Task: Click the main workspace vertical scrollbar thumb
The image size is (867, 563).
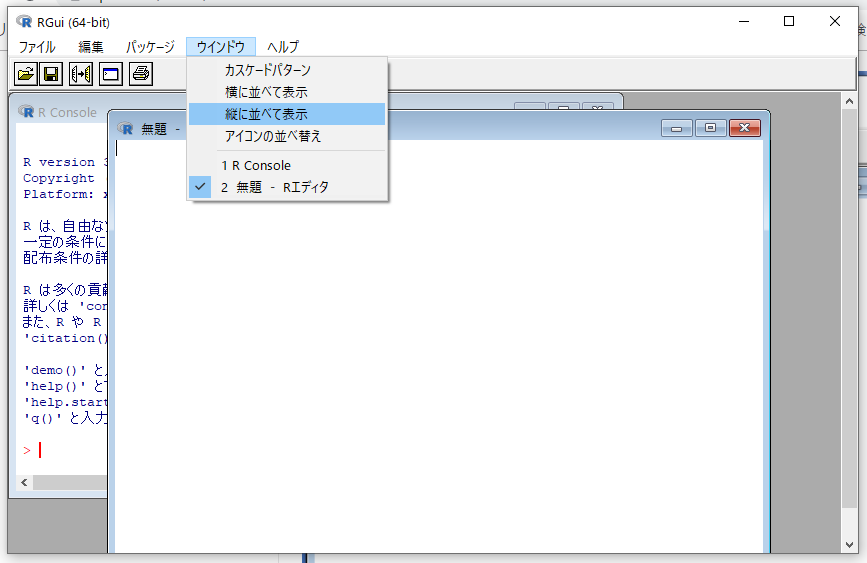Action: pyautogui.click(x=849, y=308)
